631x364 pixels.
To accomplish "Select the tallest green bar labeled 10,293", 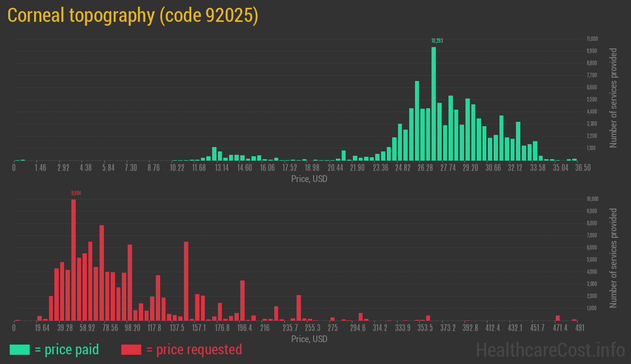I will (433, 103).
